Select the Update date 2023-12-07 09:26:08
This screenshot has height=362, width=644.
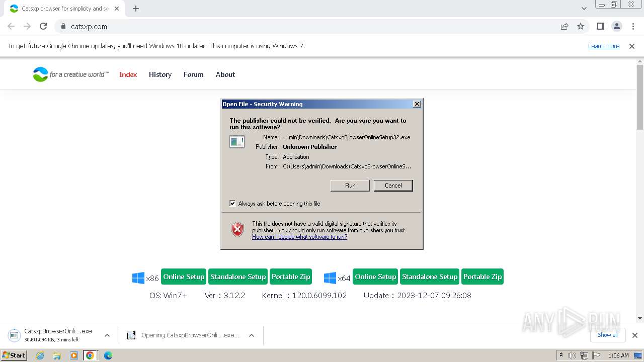[434, 296]
